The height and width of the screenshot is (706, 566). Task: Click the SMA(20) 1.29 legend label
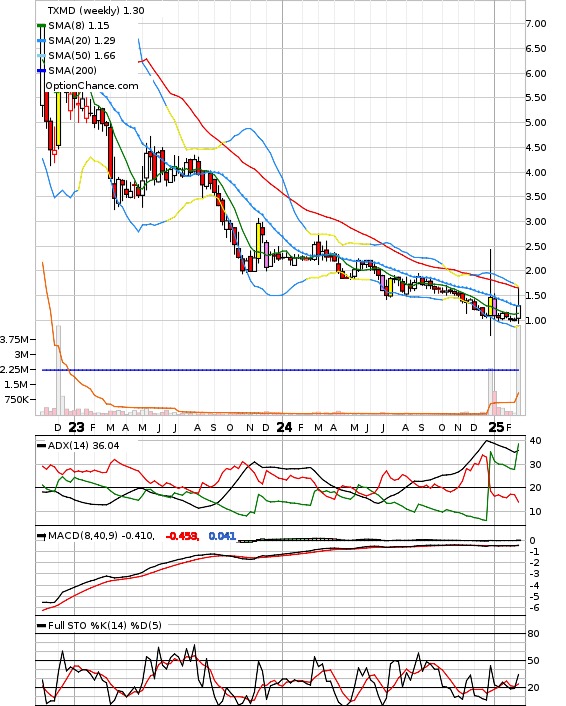tap(82, 41)
